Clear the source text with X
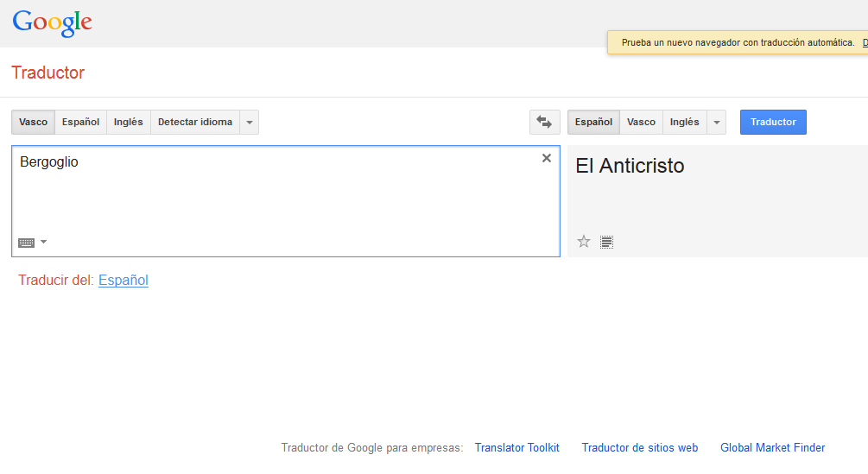Viewport: 868px width, 474px height. coord(546,158)
